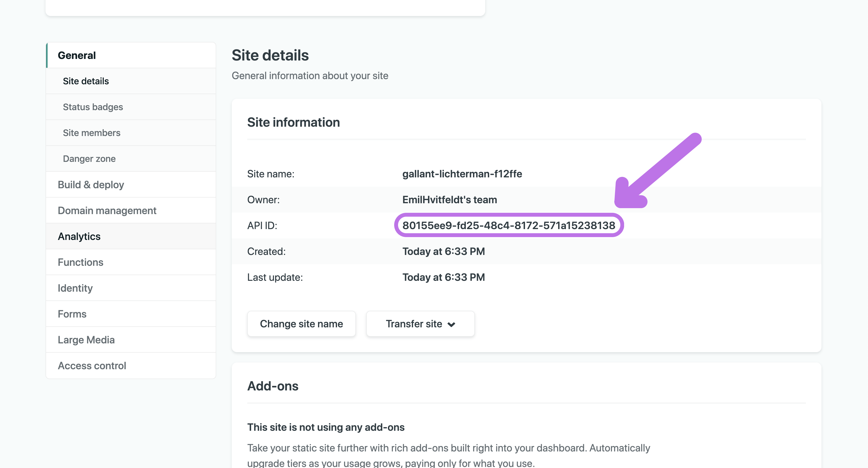Click the site name gallant-lichterman-f12ffe
Viewport: 868px width, 468px height.
[462, 174]
